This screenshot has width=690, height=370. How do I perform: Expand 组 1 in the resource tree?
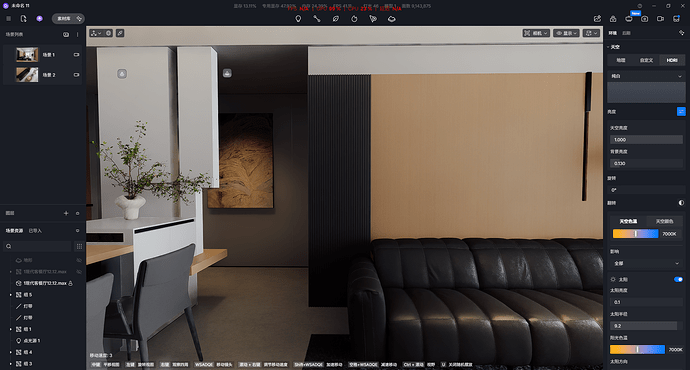11,329
